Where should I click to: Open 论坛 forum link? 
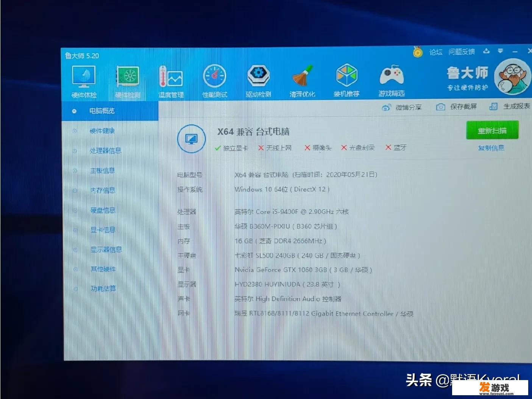pyautogui.click(x=436, y=52)
